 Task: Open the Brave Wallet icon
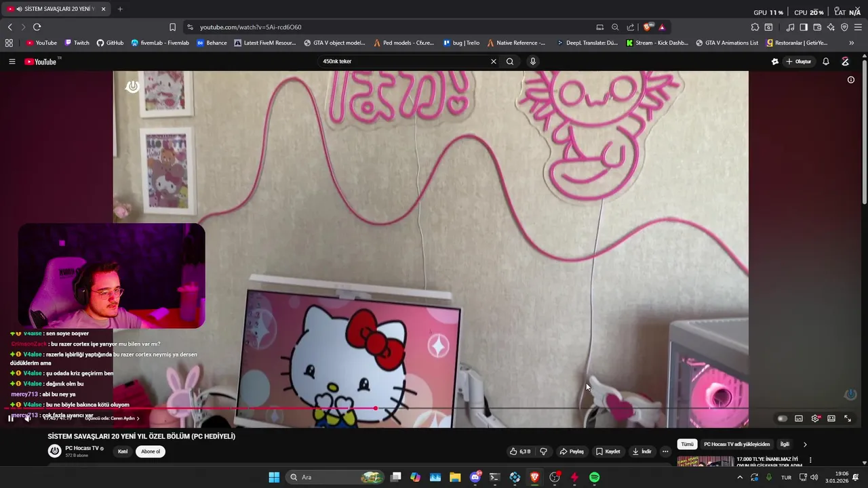click(x=817, y=27)
